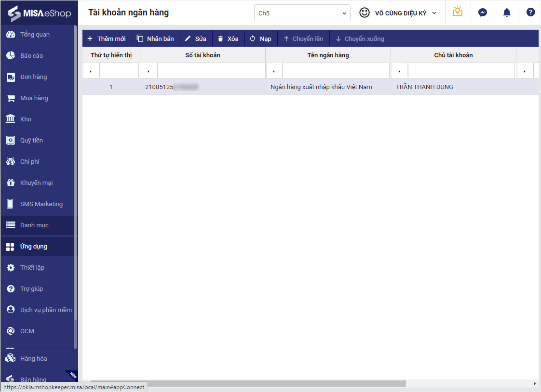
Task: Select Kho warehouse menu item
Action: pyautogui.click(x=37, y=119)
